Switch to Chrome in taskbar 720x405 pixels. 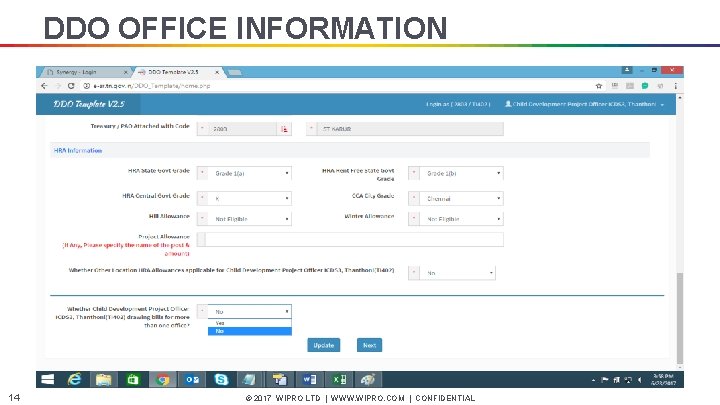[162, 379]
